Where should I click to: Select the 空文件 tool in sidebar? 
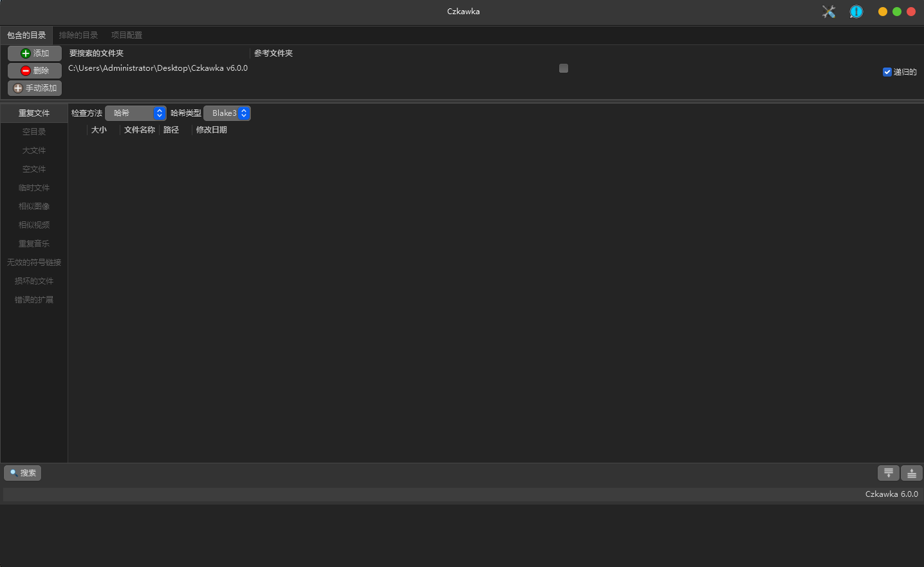[x=34, y=169]
